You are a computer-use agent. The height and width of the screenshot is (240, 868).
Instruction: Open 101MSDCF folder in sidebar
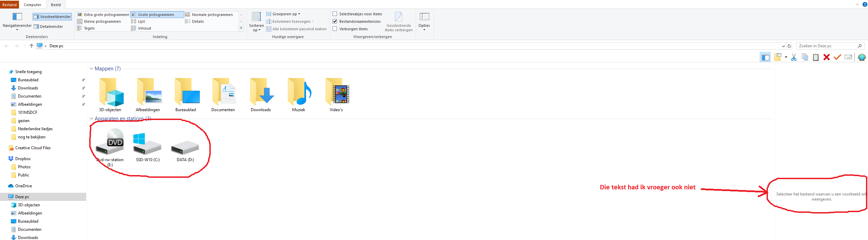[24, 113]
